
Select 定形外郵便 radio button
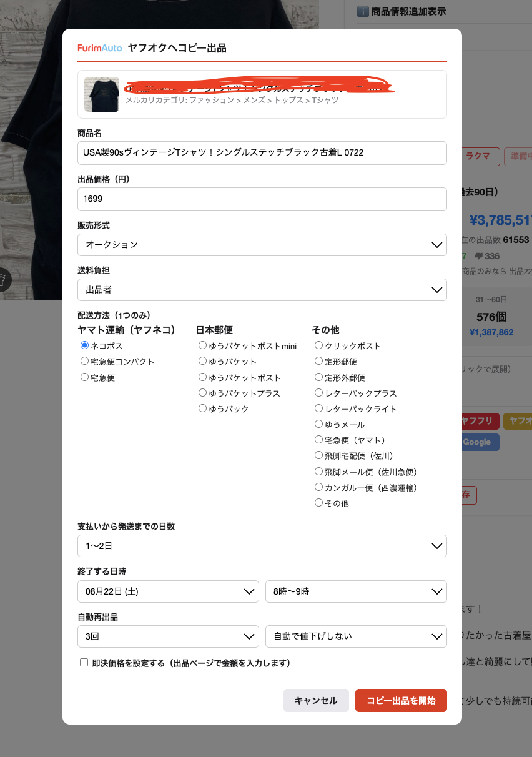(318, 377)
